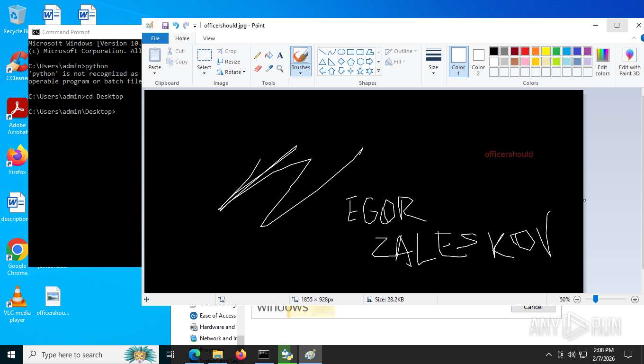Switch to the Home ribbon tab
The height and width of the screenshot is (364, 644).
point(182,38)
